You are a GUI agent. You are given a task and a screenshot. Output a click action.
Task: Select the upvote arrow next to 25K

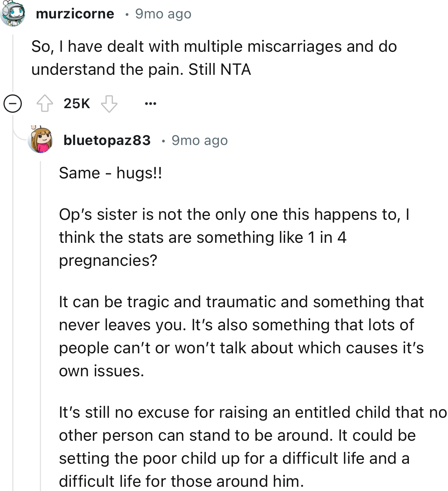pyautogui.click(x=46, y=103)
